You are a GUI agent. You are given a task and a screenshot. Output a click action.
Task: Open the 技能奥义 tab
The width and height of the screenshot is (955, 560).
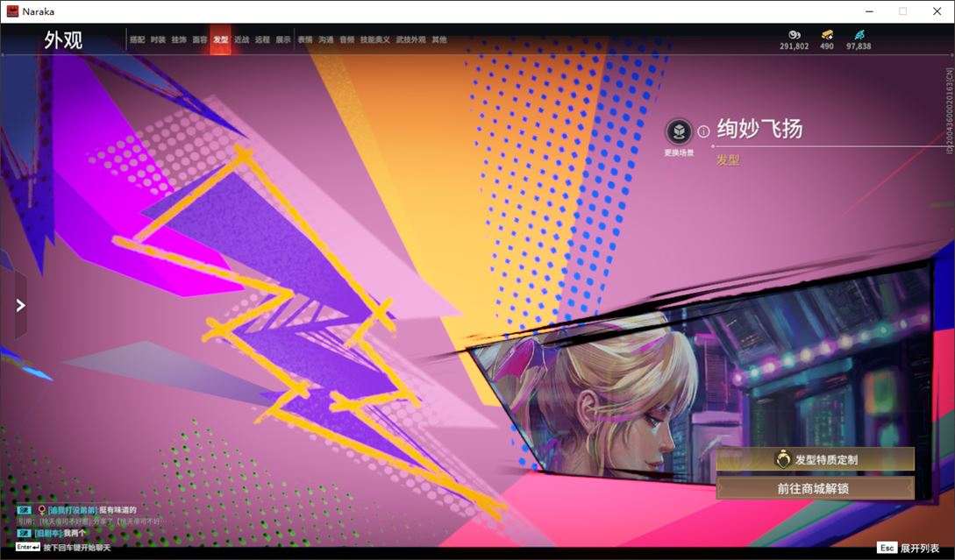tap(375, 39)
